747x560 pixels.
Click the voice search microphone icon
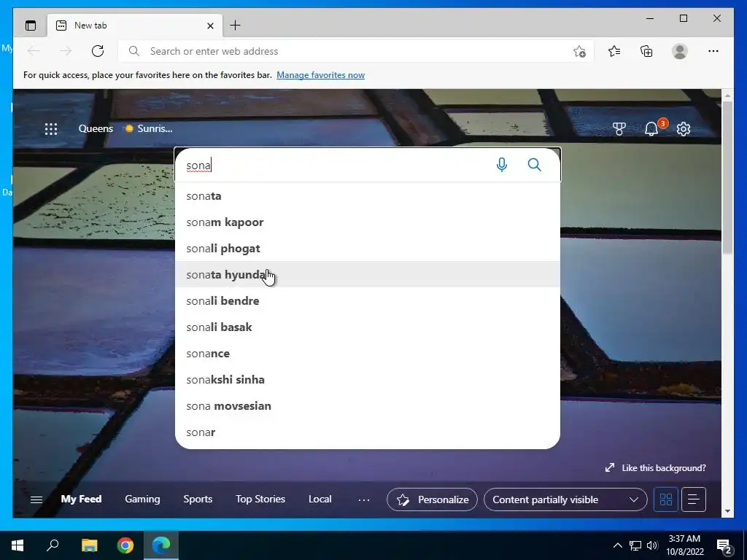coord(502,165)
